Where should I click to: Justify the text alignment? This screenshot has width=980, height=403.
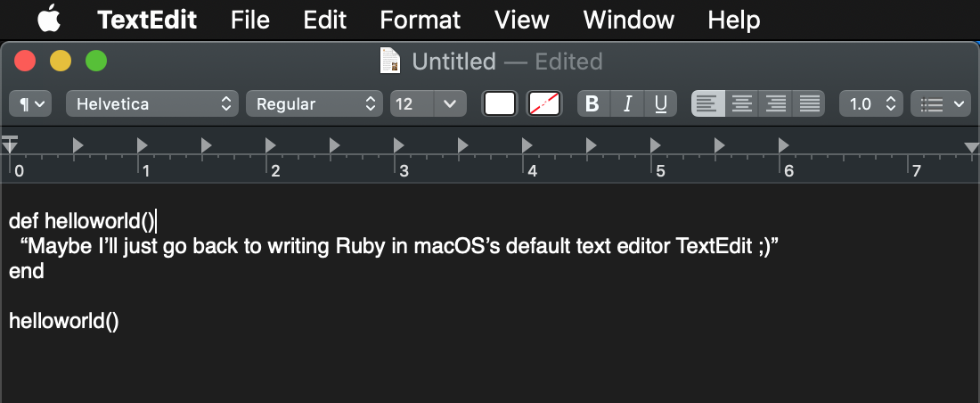click(x=809, y=104)
